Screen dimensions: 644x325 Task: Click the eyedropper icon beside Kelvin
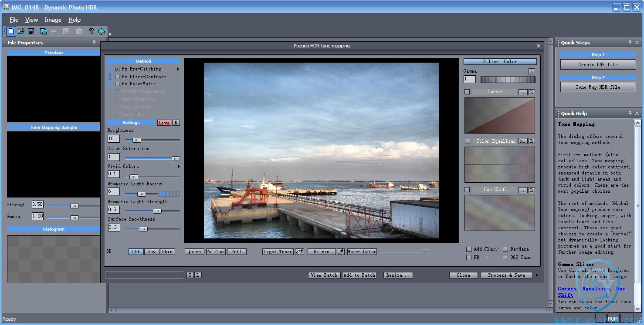[x=341, y=251]
